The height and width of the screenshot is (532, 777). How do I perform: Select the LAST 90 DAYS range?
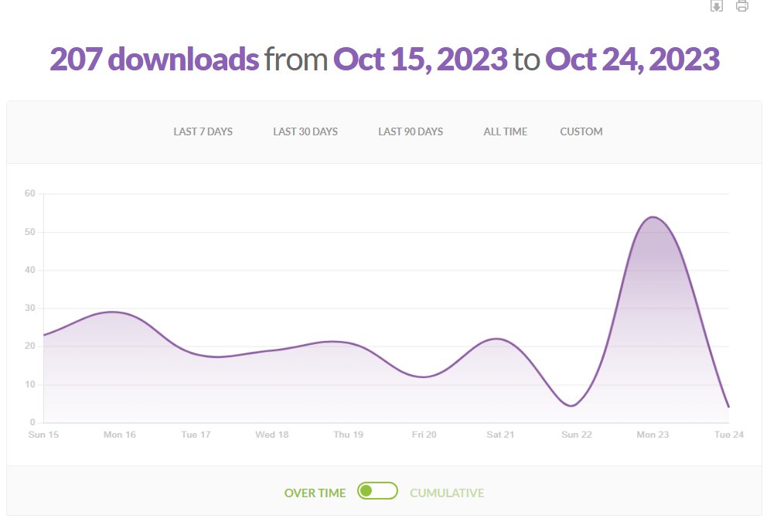pos(411,132)
